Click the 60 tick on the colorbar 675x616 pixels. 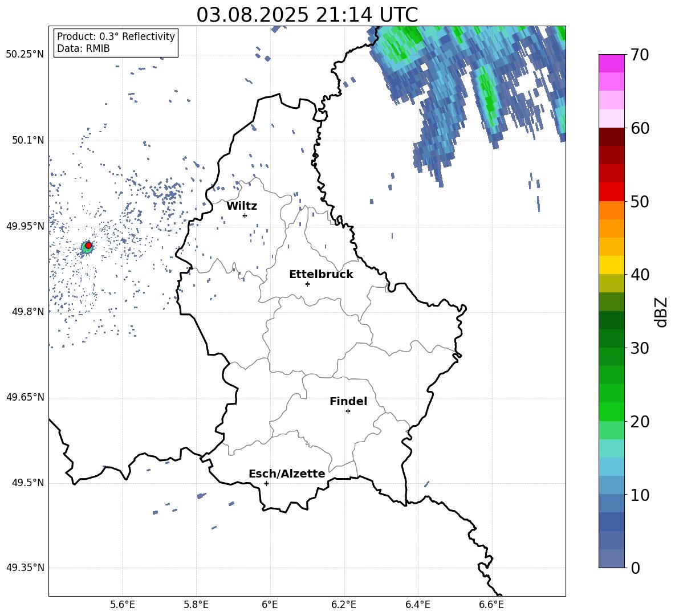point(640,128)
